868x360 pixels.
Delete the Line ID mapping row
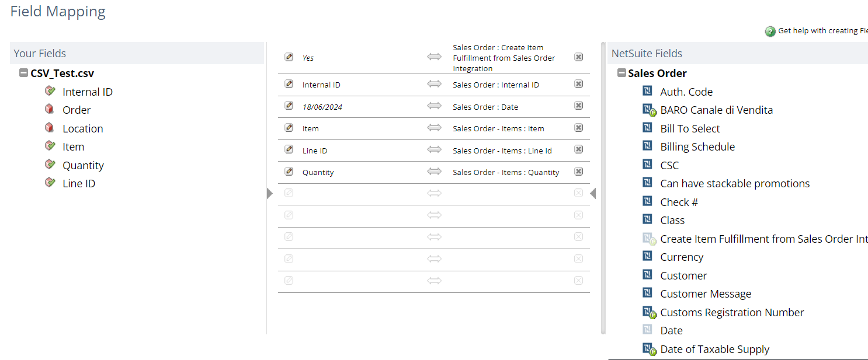[x=578, y=149]
